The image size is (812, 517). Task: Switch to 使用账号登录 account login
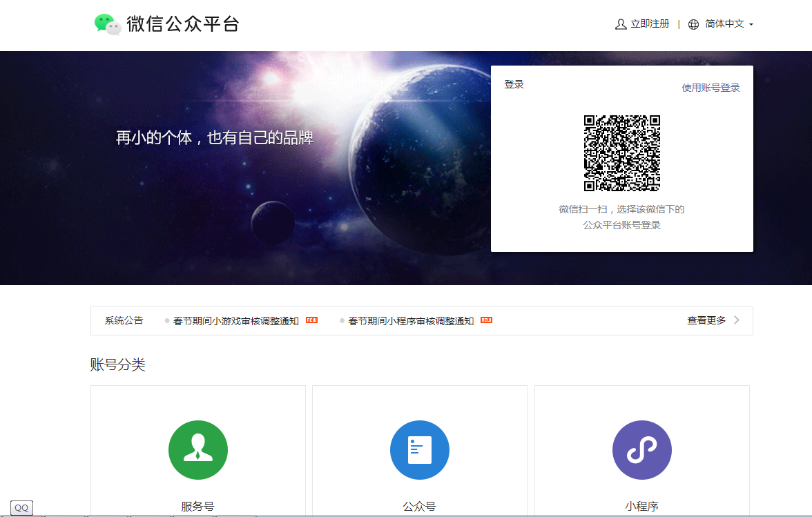(x=710, y=88)
